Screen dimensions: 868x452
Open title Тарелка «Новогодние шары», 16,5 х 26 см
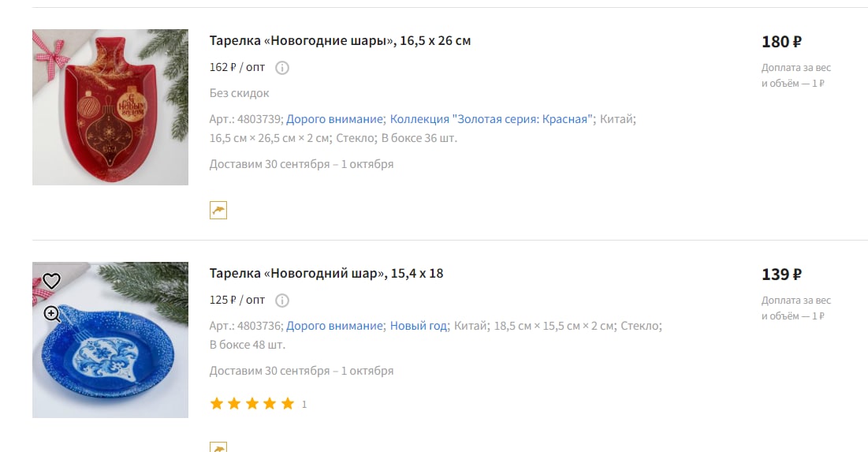tap(340, 40)
